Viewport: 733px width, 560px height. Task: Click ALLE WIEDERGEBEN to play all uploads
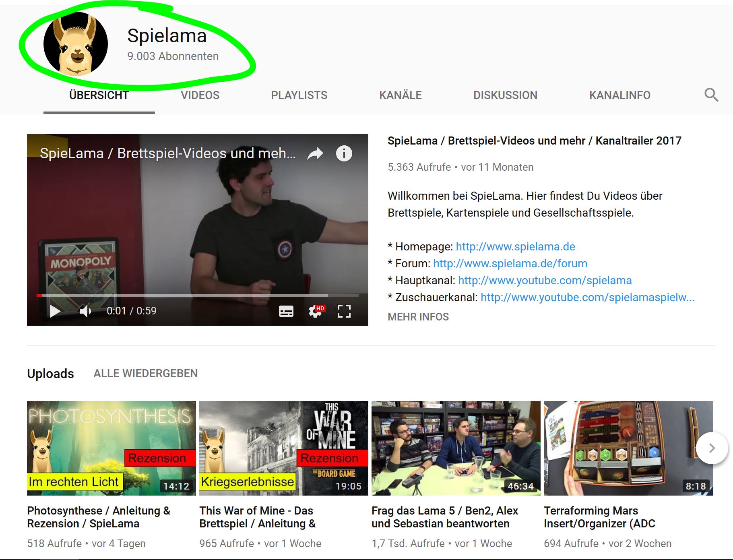(146, 373)
